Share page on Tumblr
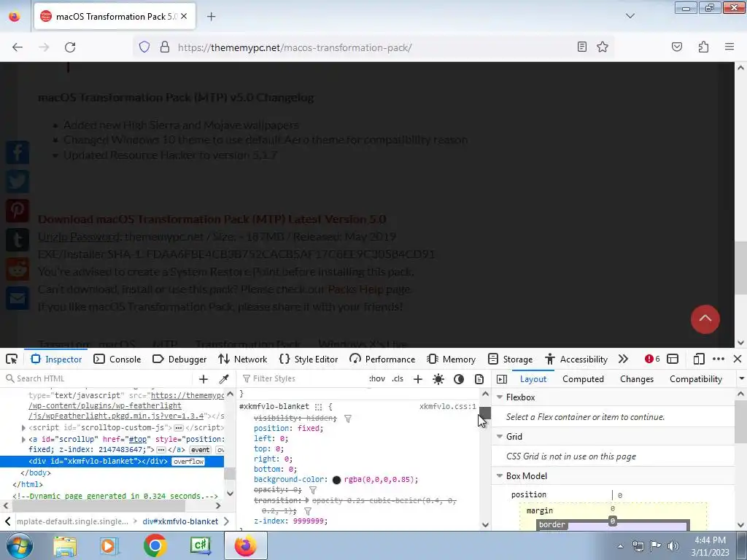The height and width of the screenshot is (560, 747). tap(18, 239)
